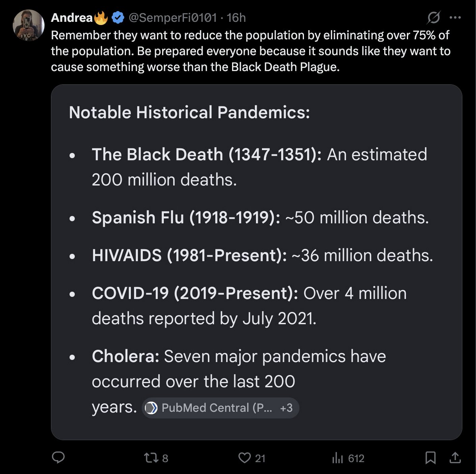Click the 612 view count

pos(356,458)
